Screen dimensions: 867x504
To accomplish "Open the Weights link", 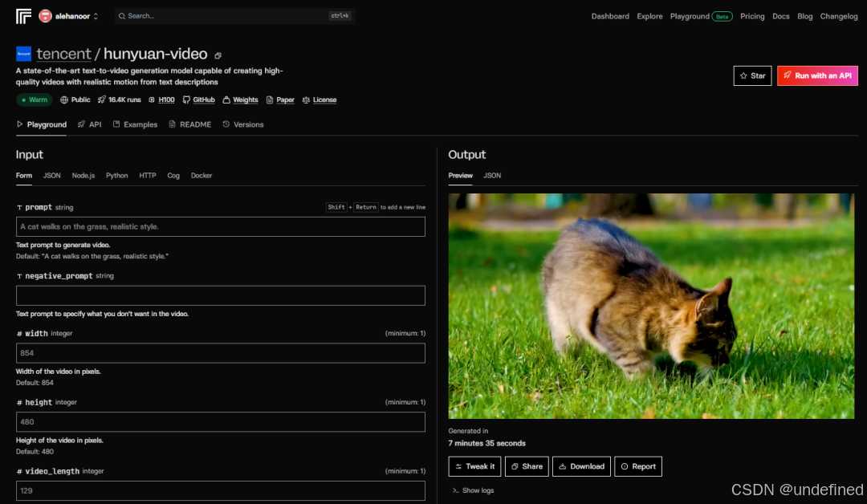I will pyautogui.click(x=245, y=100).
